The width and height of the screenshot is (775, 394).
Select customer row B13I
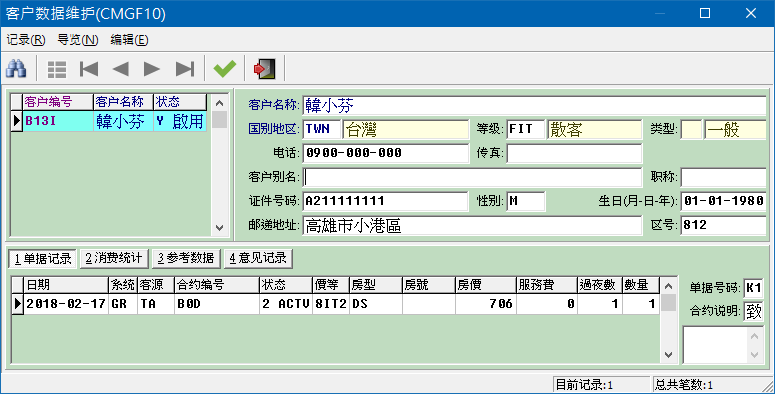(58, 121)
